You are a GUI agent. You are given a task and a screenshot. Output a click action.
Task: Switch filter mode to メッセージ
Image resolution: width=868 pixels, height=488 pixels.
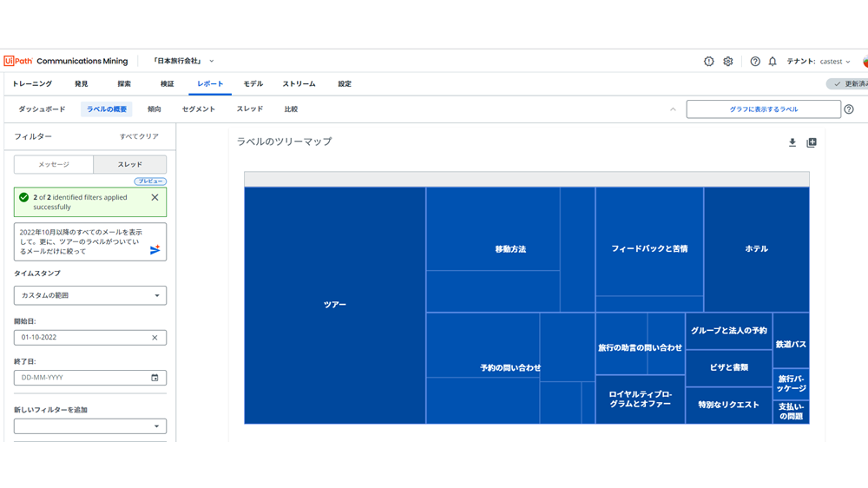tap(54, 164)
